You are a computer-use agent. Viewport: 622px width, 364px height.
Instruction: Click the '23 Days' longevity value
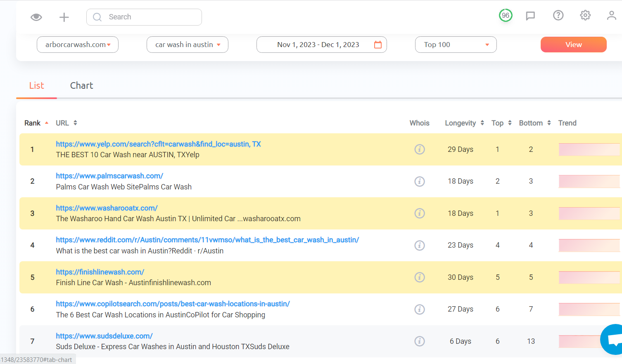click(x=461, y=245)
